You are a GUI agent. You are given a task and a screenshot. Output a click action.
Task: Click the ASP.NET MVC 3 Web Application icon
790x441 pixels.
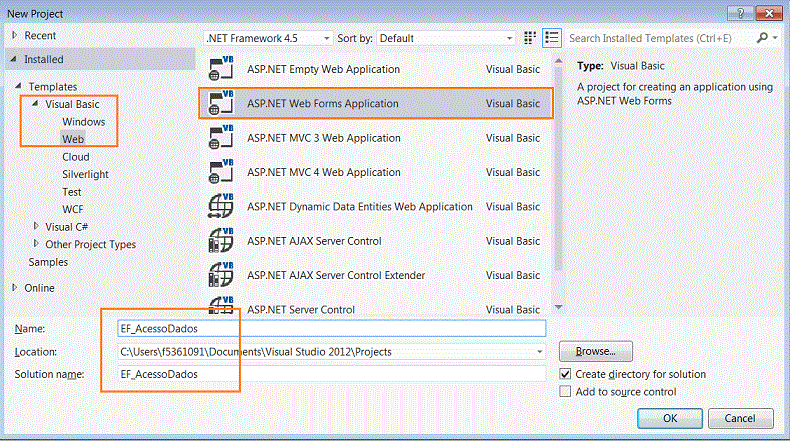click(221, 137)
